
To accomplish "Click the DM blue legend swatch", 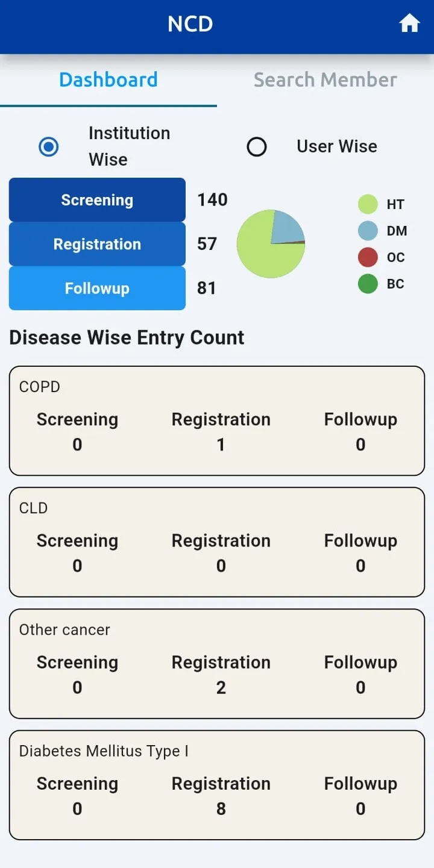I will point(368,231).
